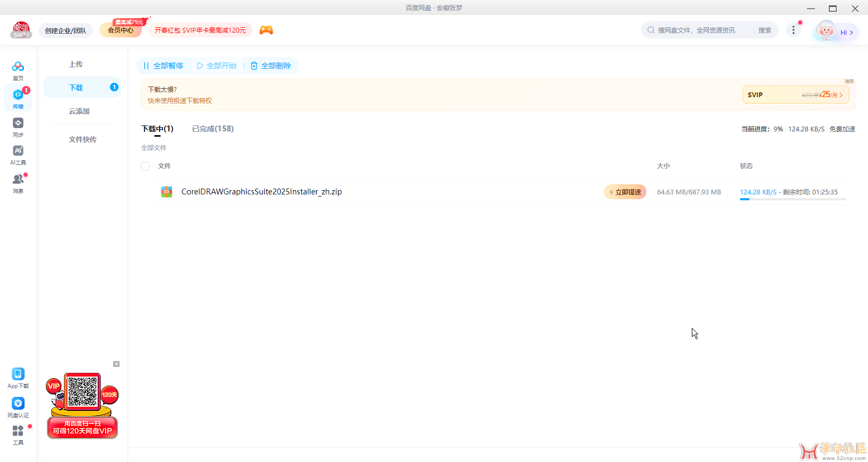Switch to the 已完成(158) tab

click(x=213, y=129)
